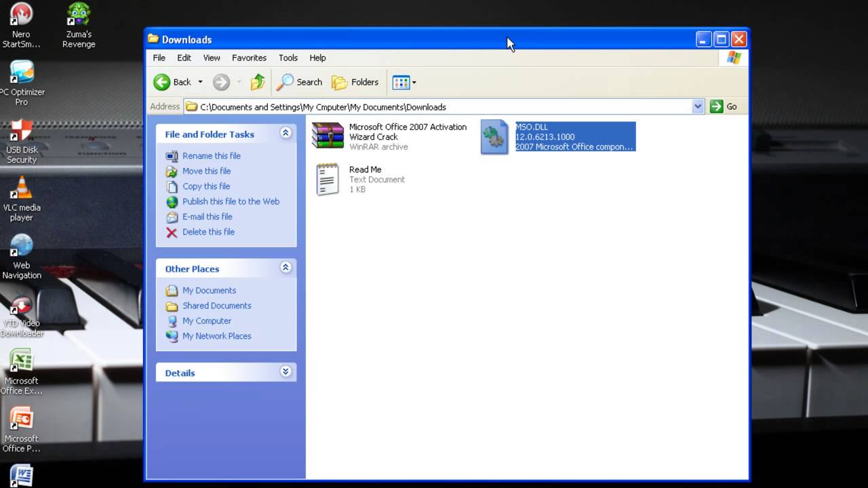The width and height of the screenshot is (868, 488).
Task: Open the Views dropdown button
Action: click(x=404, y=82)
